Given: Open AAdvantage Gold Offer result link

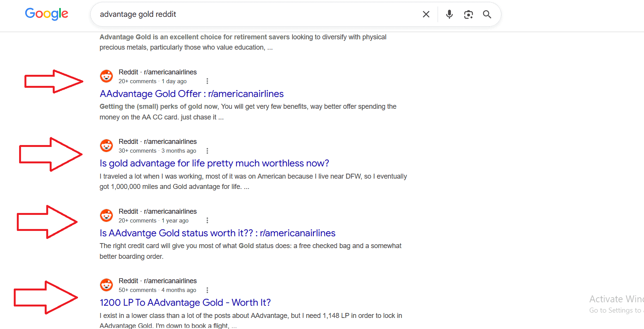Looking at the screenshot, I should click(x=191, y=94).
